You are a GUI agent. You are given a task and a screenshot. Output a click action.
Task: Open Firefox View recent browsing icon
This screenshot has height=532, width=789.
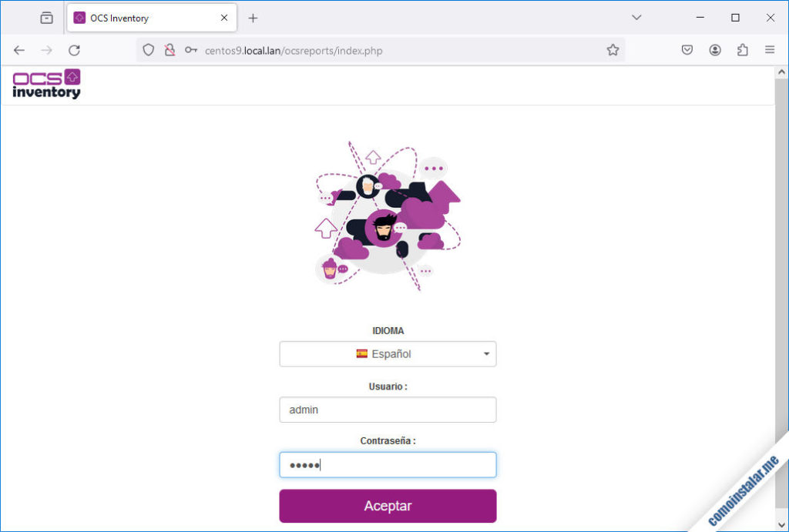(46, 18)
